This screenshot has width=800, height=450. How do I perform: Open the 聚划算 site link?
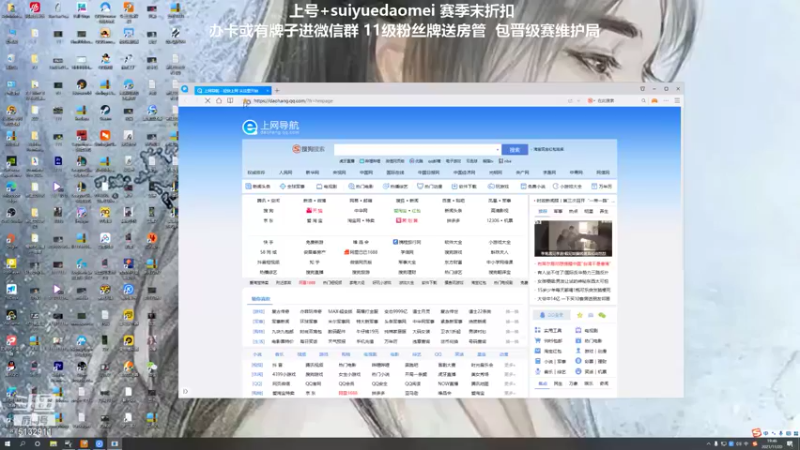(407, 221)
